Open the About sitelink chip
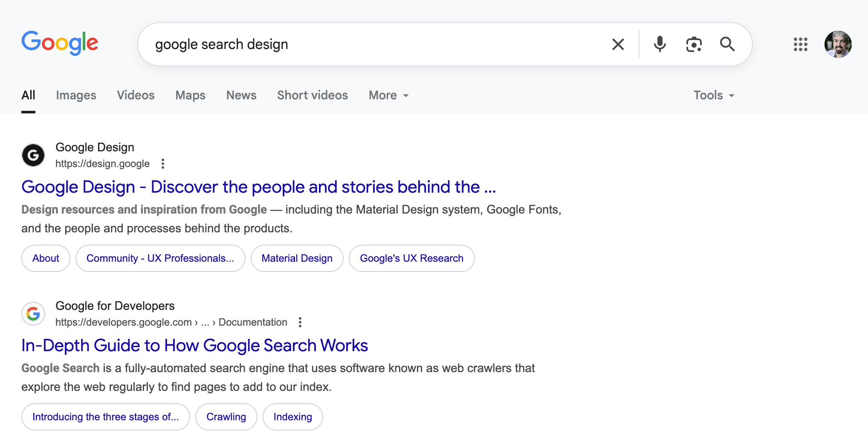The image size is (868, 445). [46, 258]
